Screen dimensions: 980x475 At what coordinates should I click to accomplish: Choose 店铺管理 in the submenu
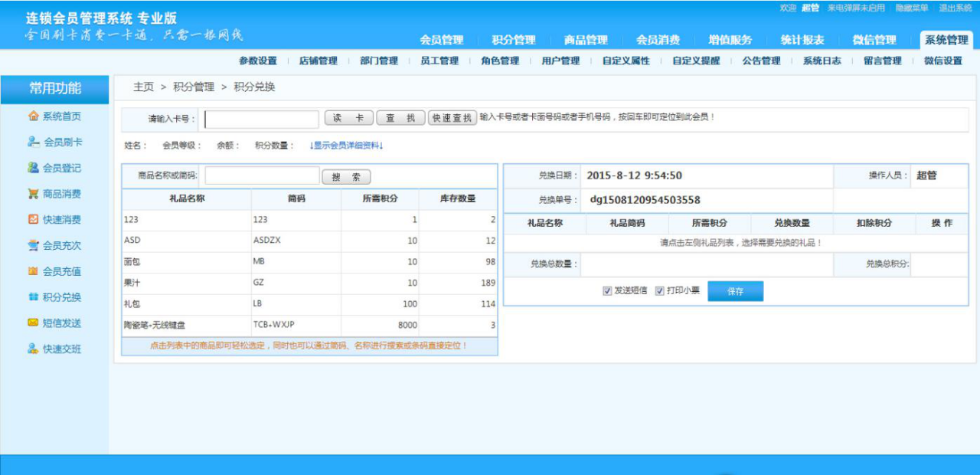318,61
